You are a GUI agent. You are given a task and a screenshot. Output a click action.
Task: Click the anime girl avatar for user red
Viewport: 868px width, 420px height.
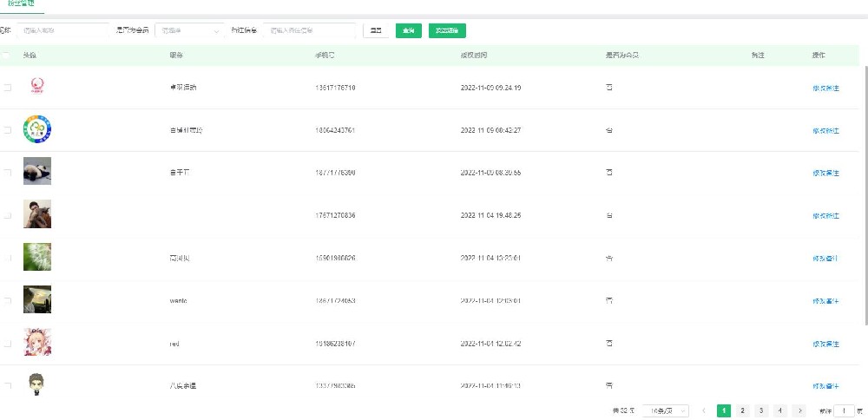[x=37, y=342]
